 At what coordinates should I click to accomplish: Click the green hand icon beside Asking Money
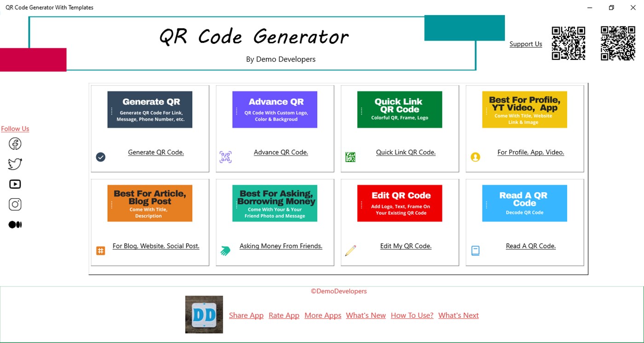(225, 251)
